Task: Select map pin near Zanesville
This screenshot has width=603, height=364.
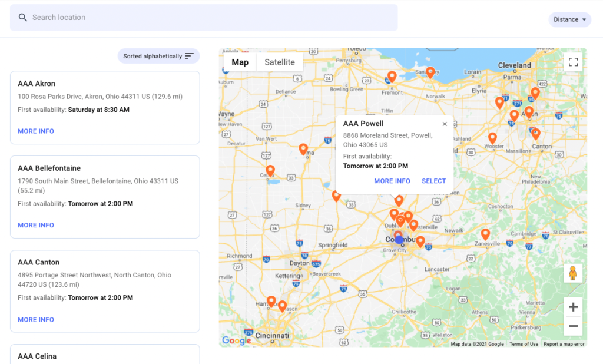Action: (x=485, y=234)
